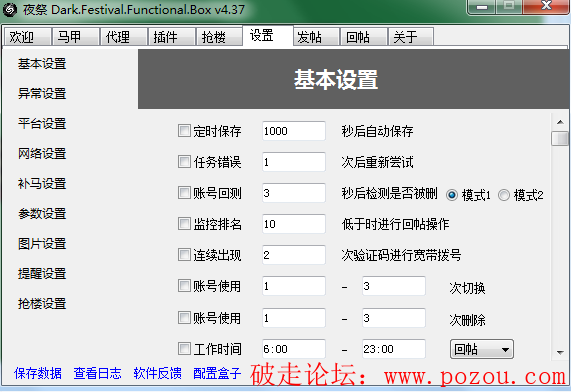Image resolution: width=571 pixels, height=392 pixels.
Task: Go to 图片设置 in the sidebar
Action: tap(42, 243)
